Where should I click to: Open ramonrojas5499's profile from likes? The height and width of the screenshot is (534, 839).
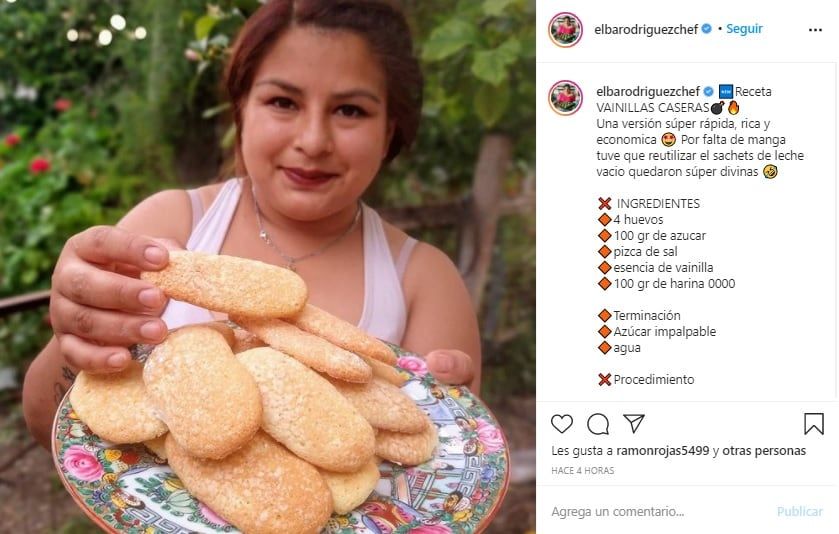[652, 451]
